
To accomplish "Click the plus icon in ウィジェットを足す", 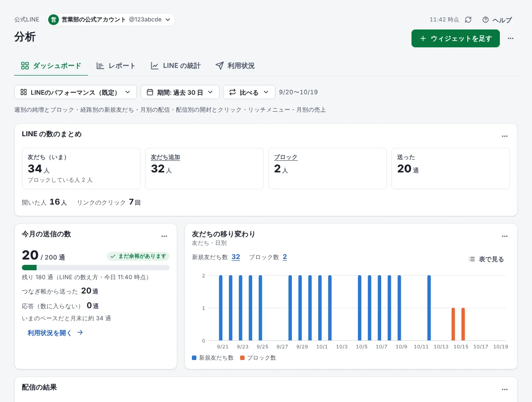I will (423, 38).
